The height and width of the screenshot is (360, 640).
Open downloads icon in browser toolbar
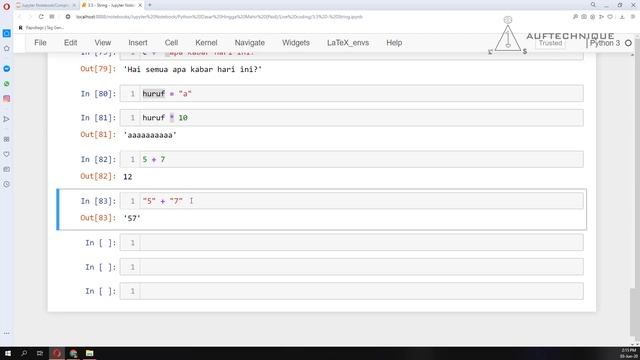coord(622,17)
